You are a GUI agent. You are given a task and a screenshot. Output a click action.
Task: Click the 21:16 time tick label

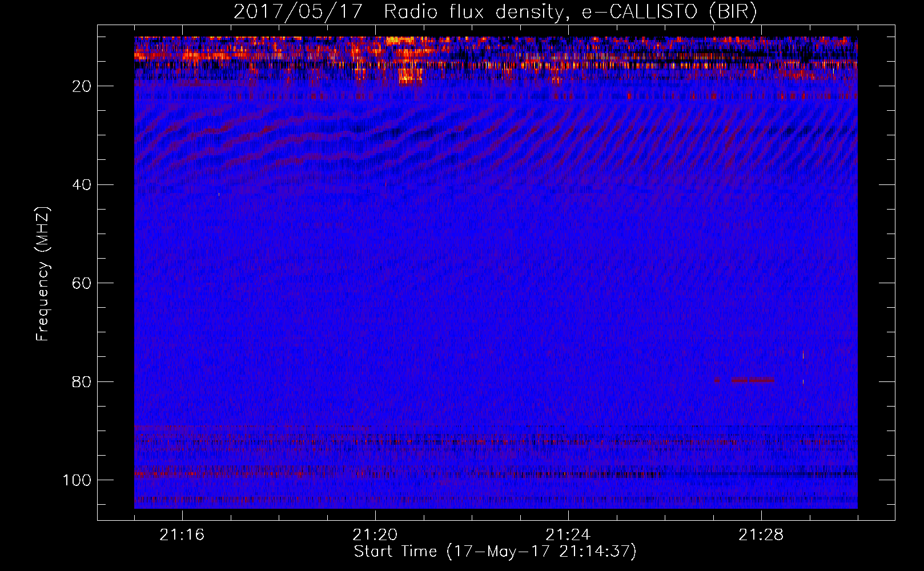pos(182,535)
